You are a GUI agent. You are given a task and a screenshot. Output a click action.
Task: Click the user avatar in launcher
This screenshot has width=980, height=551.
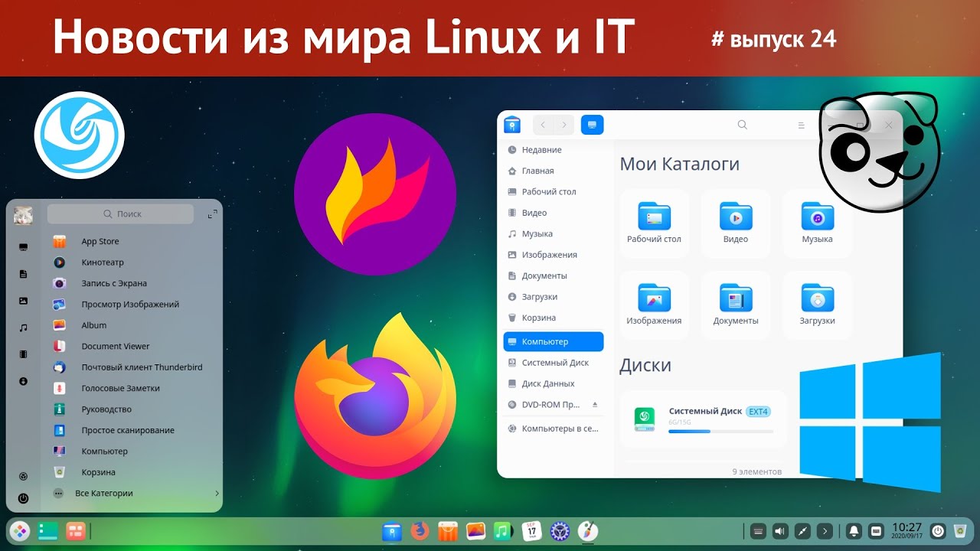point(23,216)
